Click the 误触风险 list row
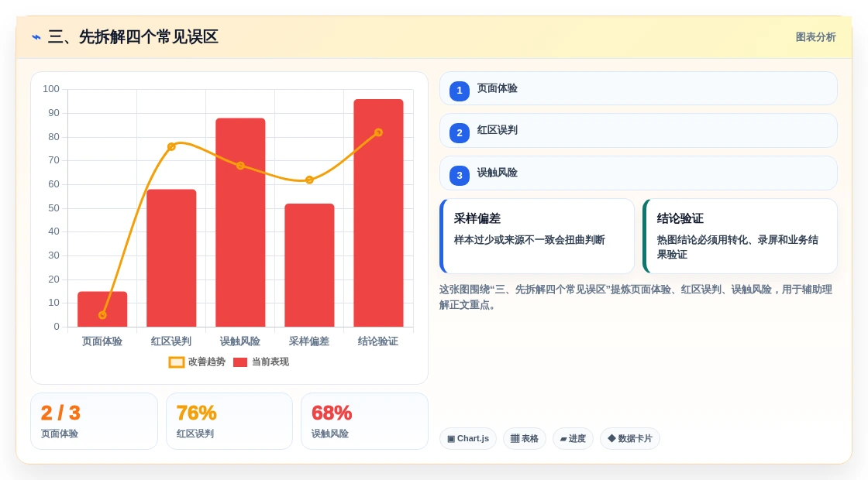The width and height of the screenshot is (868, 480). coord(639,173)
